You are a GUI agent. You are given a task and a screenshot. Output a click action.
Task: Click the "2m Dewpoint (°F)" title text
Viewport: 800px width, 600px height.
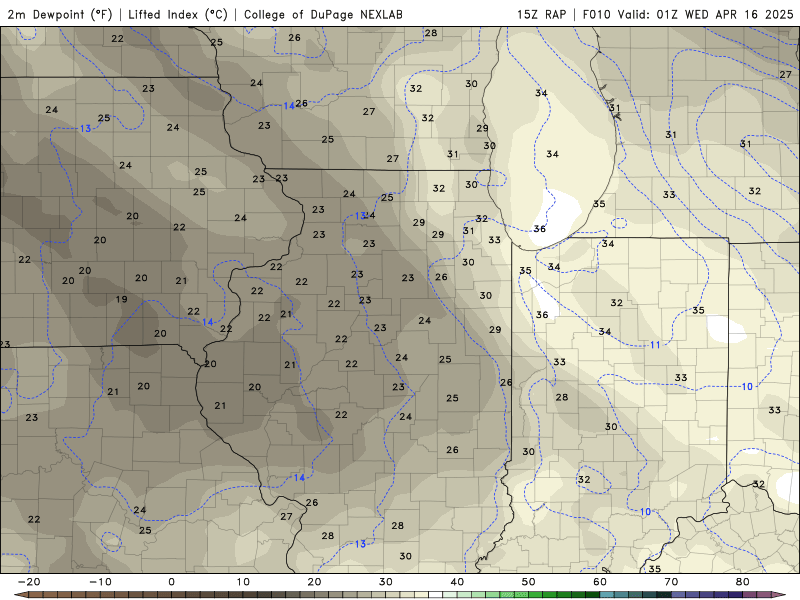coord(60,14)
